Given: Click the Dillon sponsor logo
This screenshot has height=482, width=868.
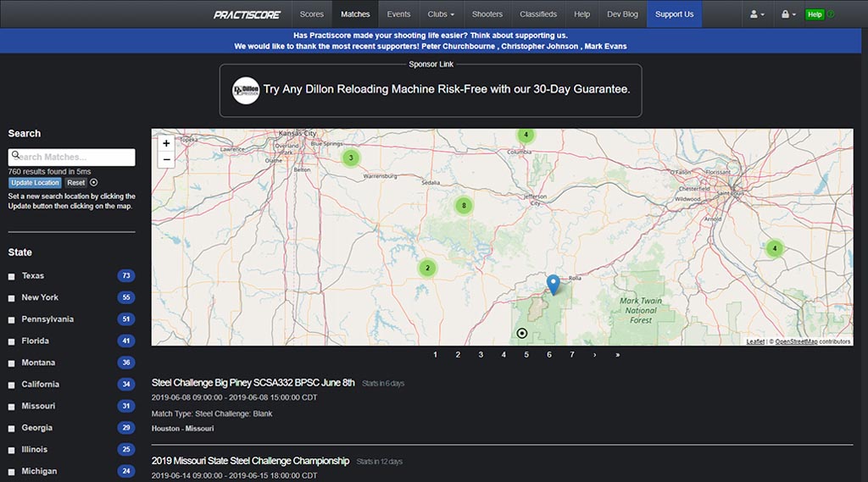Looking at the screenshot, I should [x=245, y=89].
